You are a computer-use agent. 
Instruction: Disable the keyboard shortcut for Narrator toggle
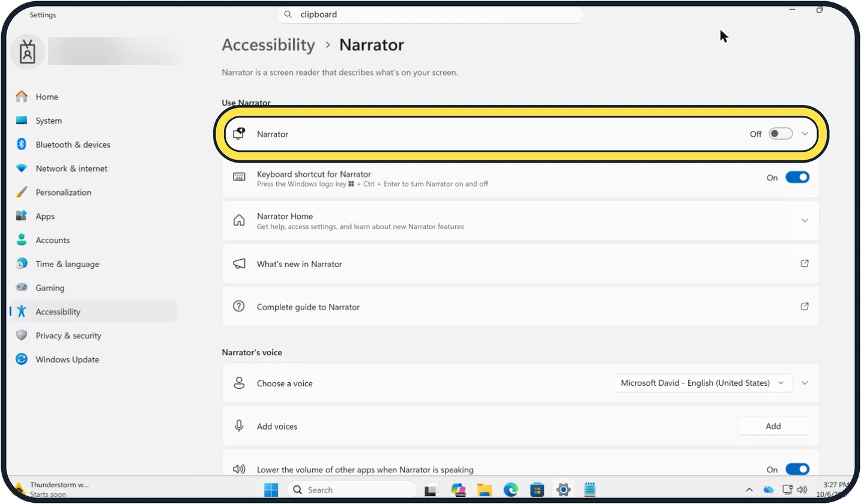(797, 178)
